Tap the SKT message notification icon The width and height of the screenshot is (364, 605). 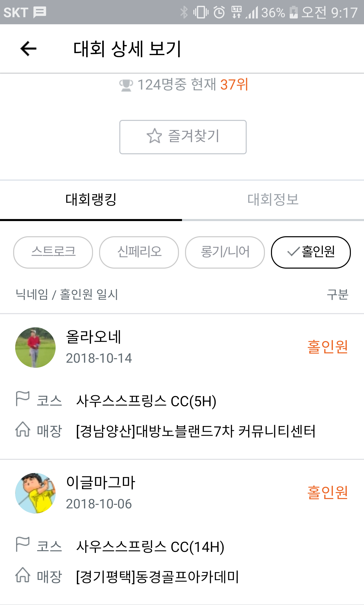40,12
